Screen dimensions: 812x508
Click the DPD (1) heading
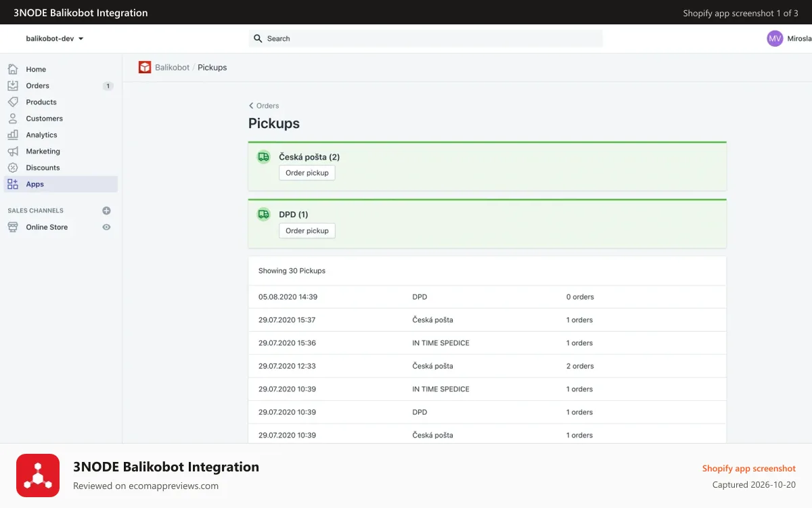(293, 215)
